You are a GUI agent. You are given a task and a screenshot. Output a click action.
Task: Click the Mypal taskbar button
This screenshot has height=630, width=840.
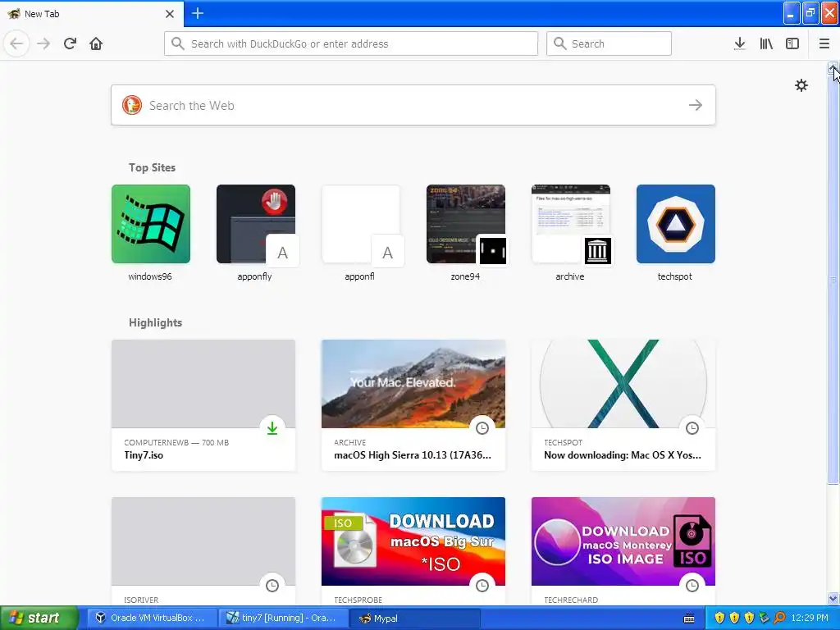tap(414, 618)
